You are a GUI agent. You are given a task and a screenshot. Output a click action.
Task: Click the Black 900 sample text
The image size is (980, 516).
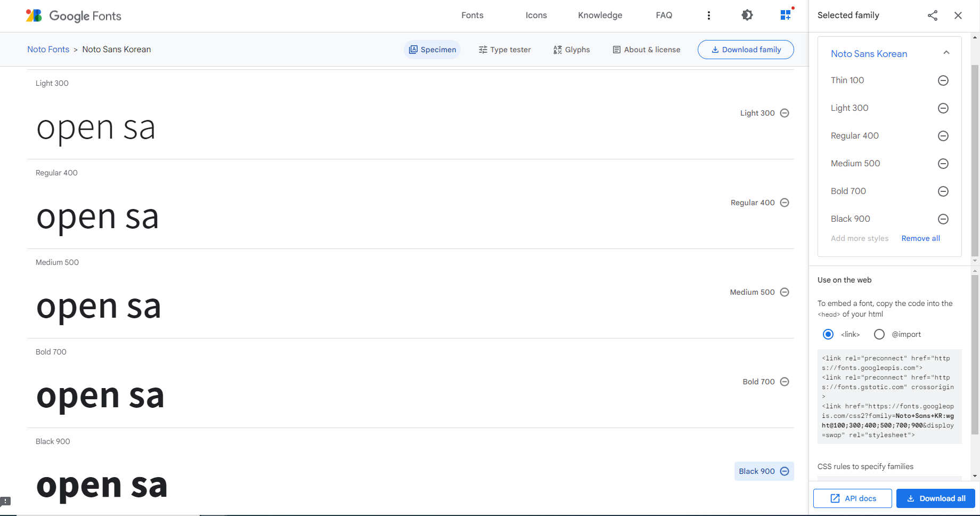tap(102, 486)
